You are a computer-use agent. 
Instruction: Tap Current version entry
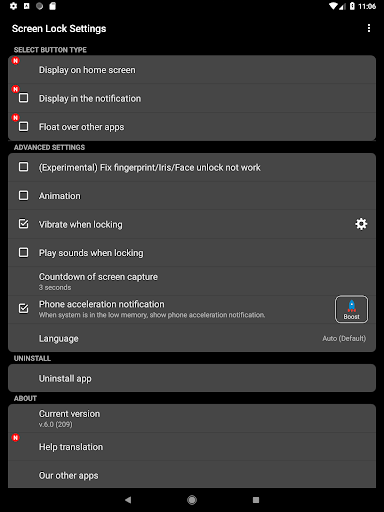tap(192, 419)
